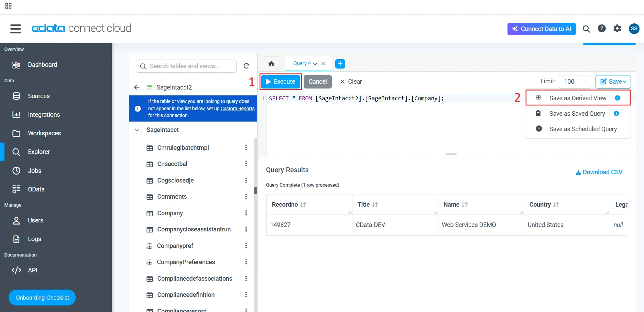
Task: Open the home tab icon
Action: [x=271, y=64]
